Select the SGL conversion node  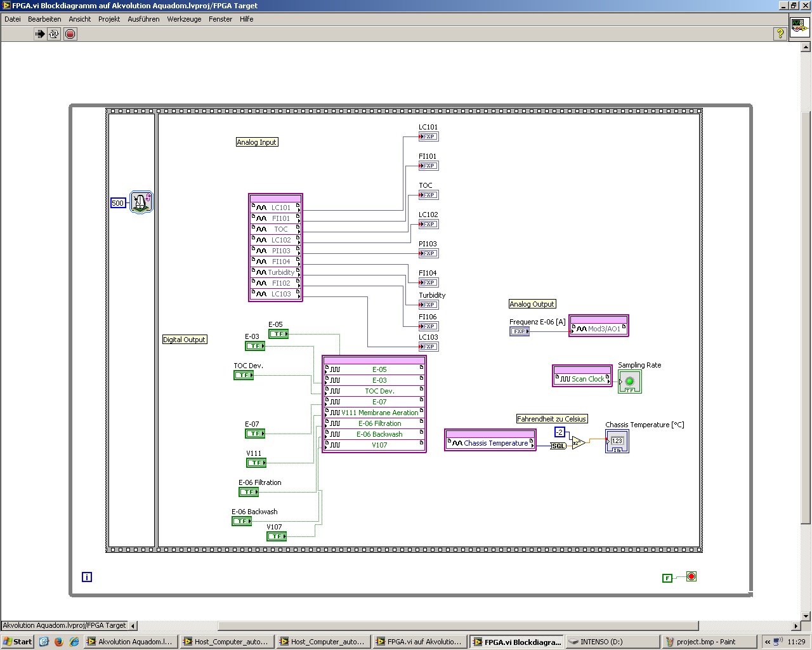[x=558, y=446]
